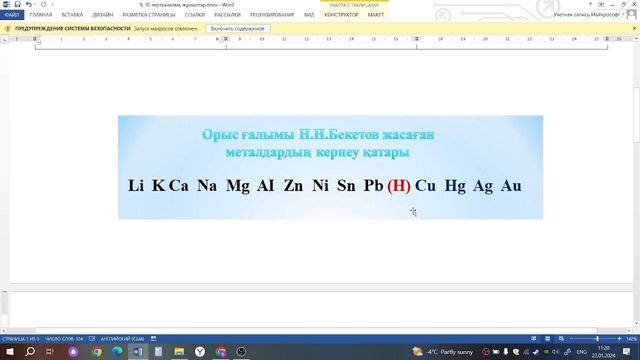Click the Бекетов title heading text
This screenshot has height=360, width=640.
318,143
